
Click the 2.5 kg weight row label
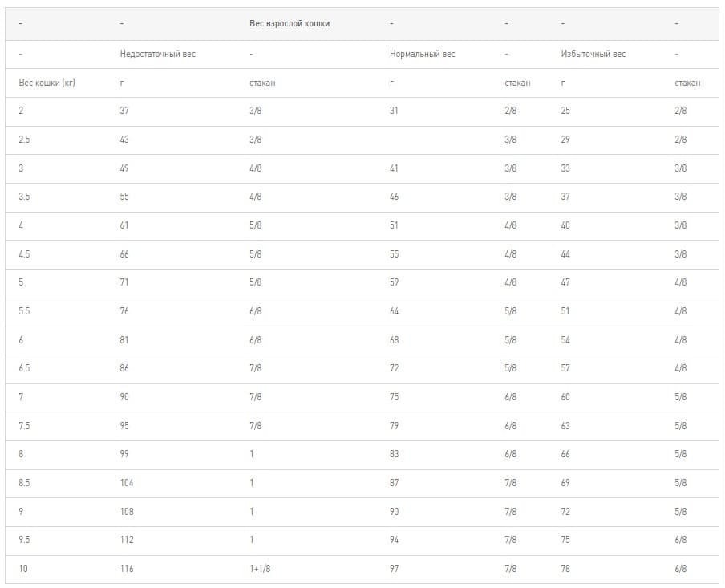point(25,140)
